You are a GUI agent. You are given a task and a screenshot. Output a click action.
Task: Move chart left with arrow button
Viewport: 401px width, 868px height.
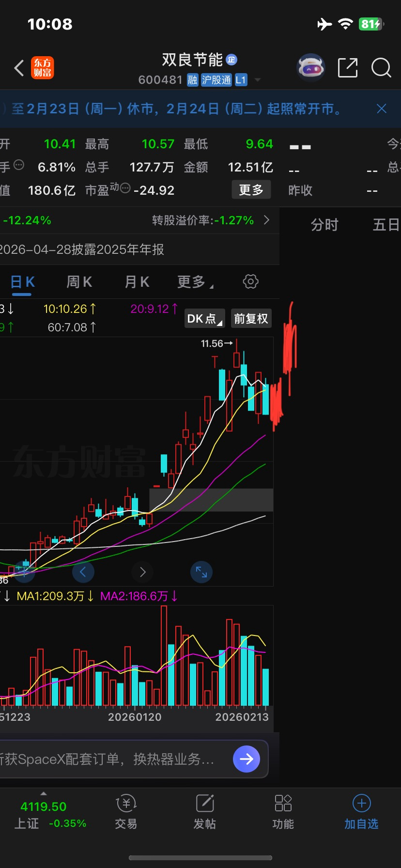pos(83,572)
